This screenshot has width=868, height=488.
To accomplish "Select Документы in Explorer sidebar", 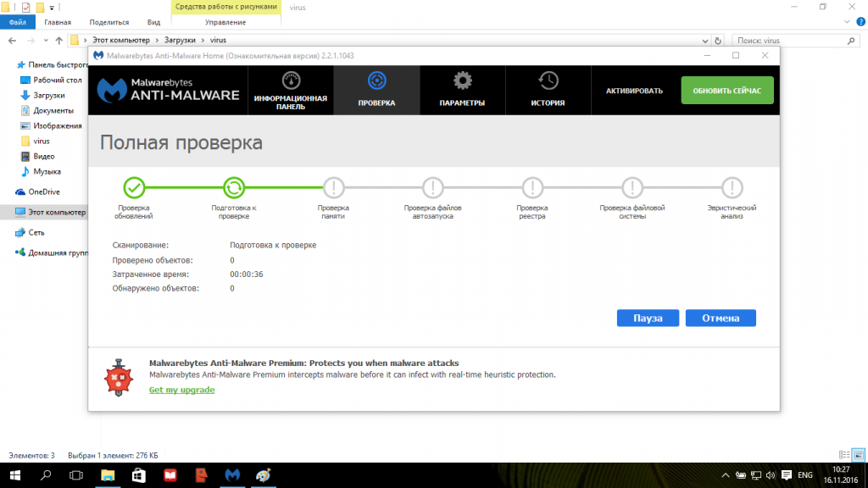I will click(47, 111).
